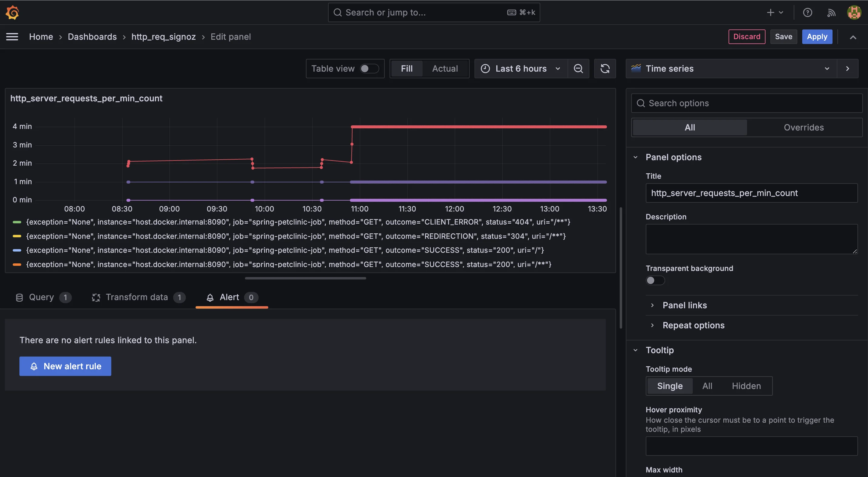The height and width of the screenshot is (477, 868).
Task: Click green swatch of CLIENT_ERROR 404 series
Action: [17, 222]
